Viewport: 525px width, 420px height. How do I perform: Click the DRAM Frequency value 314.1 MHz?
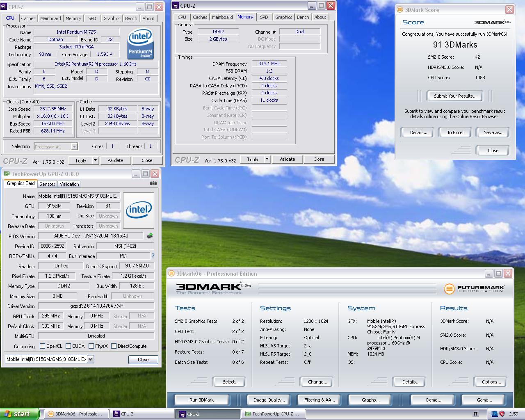click(269, 64)
